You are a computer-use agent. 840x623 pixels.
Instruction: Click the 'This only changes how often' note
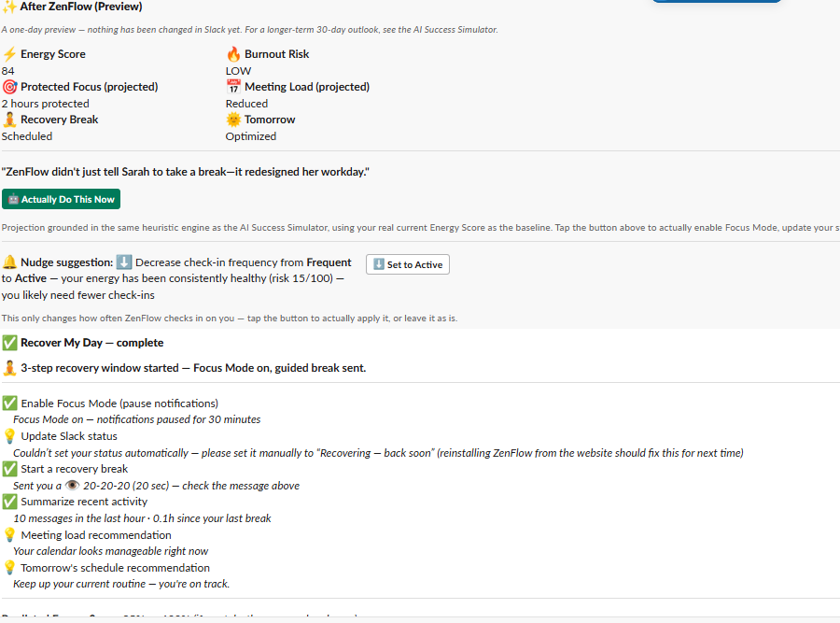click(230, 318)
